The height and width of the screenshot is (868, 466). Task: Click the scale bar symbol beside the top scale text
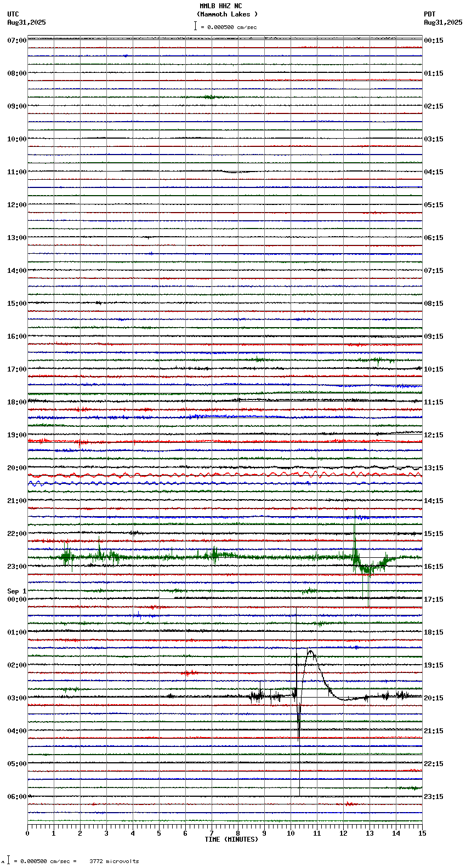(x=195, y=26)
